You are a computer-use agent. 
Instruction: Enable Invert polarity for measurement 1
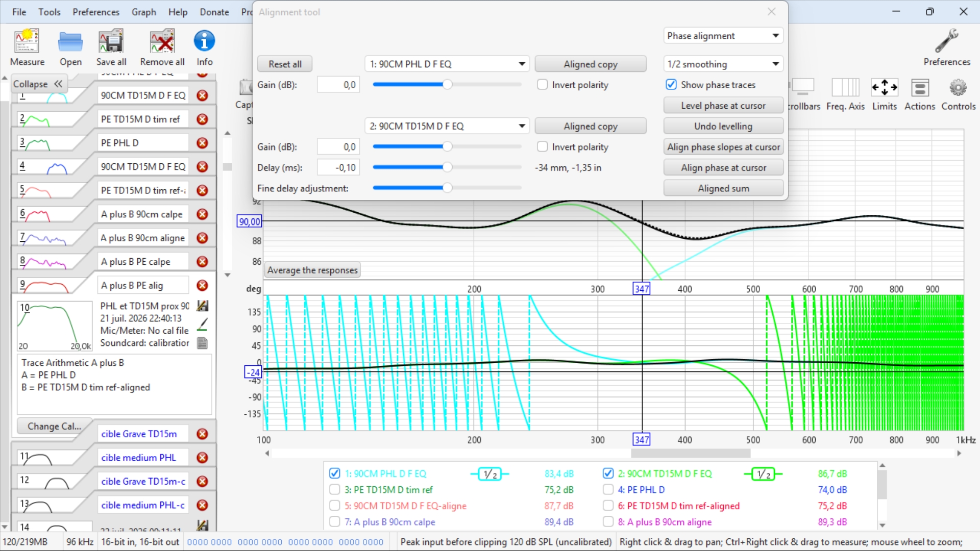pyautogui.click(x=543, y=85)
